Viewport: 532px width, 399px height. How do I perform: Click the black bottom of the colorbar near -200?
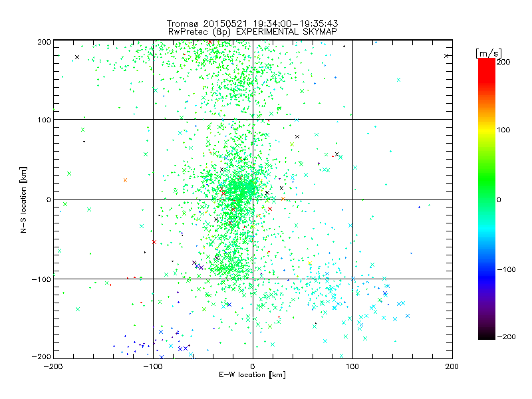tap(487, 334)
